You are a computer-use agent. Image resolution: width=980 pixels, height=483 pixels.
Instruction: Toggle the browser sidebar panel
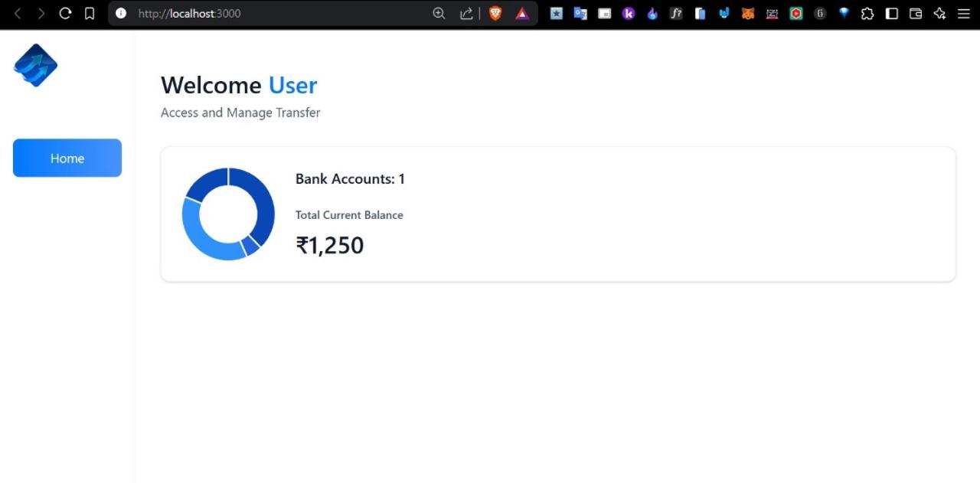[891, 13]
